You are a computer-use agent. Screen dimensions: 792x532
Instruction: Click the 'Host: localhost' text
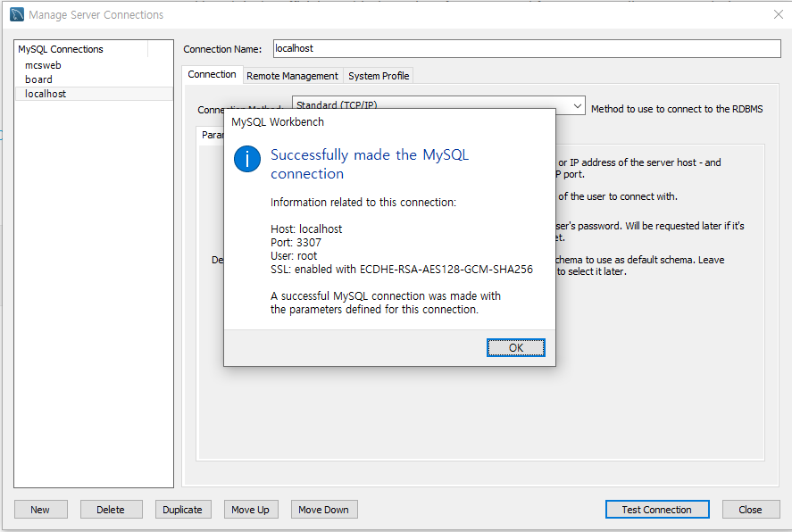(x=306, y=229)
